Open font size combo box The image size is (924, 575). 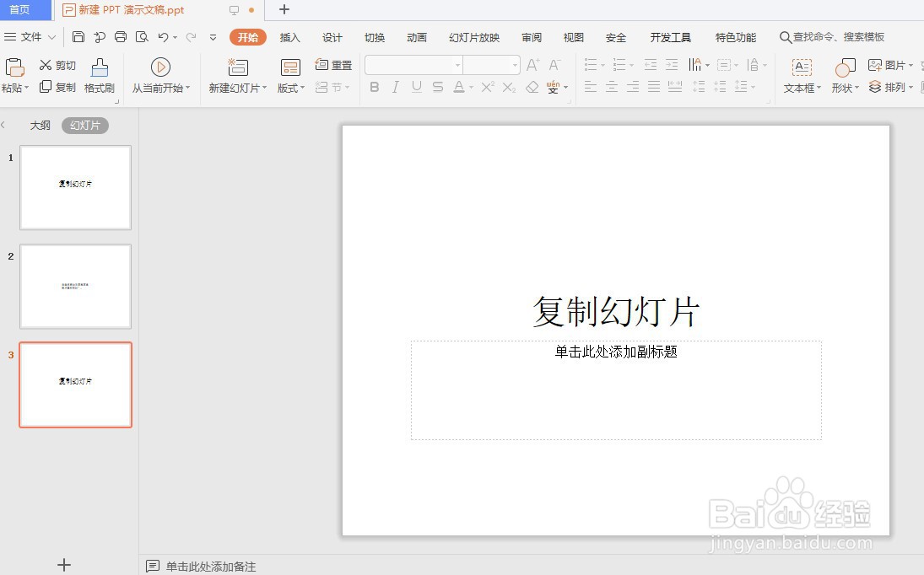coord(491,65)
